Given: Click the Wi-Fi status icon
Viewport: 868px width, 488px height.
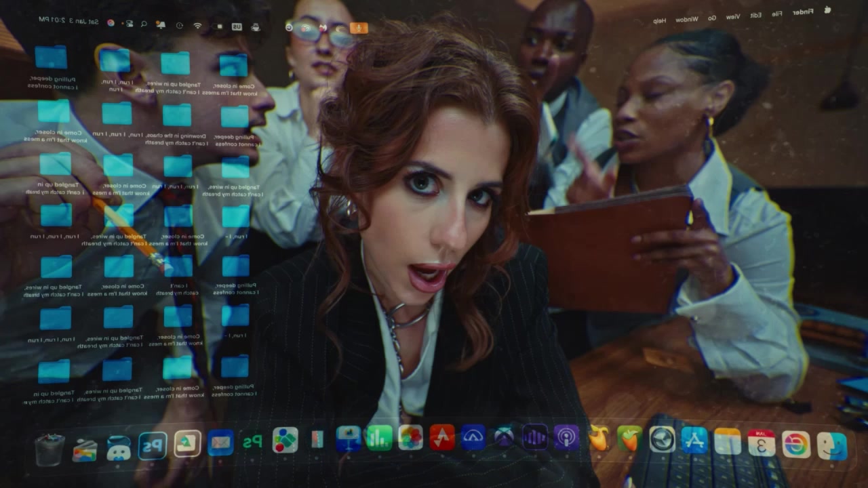Looking at the screenshot, I should point(197,26).
